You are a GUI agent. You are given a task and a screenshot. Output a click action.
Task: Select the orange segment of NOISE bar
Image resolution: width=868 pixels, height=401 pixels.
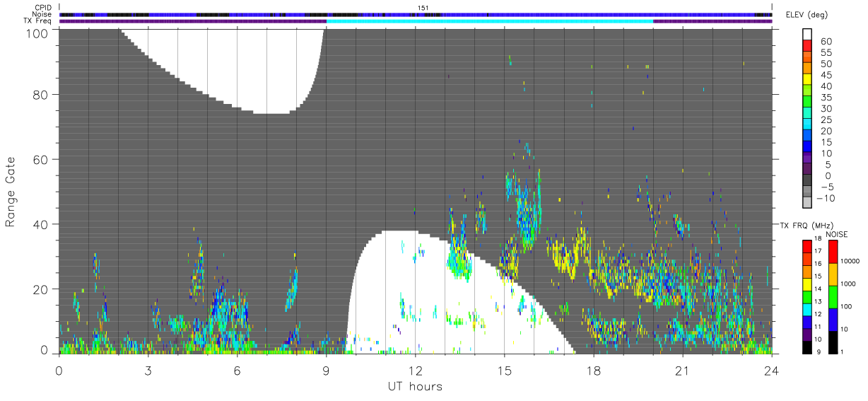coord(832,274)
